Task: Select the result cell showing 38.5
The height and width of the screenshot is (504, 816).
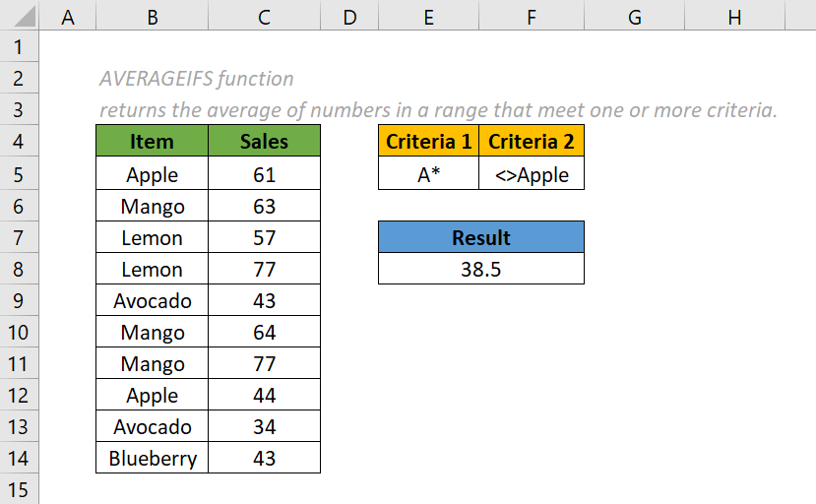Action: click(480, 269)
